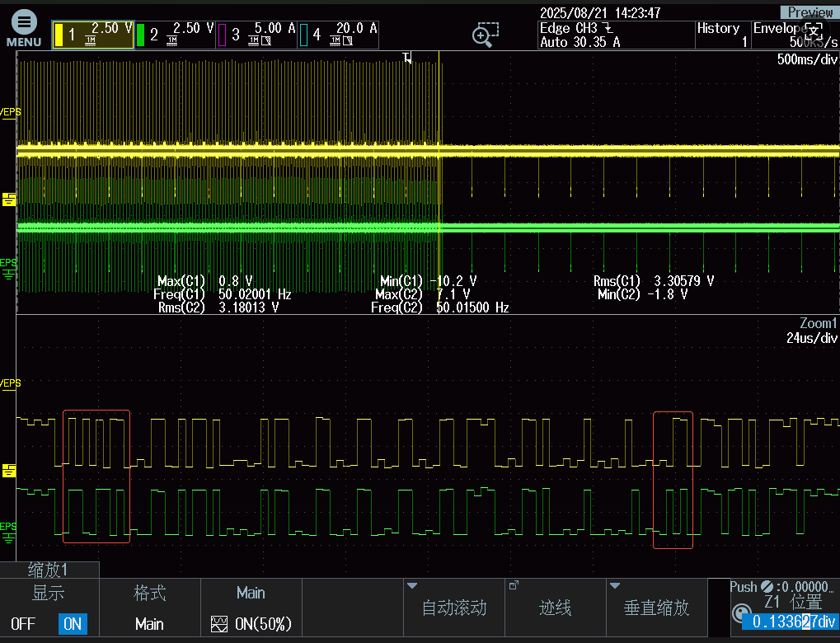Click the Min(C1) -10.2 V measurement
The width and height of the screenshot is (840, 643).
coord(429,281)
